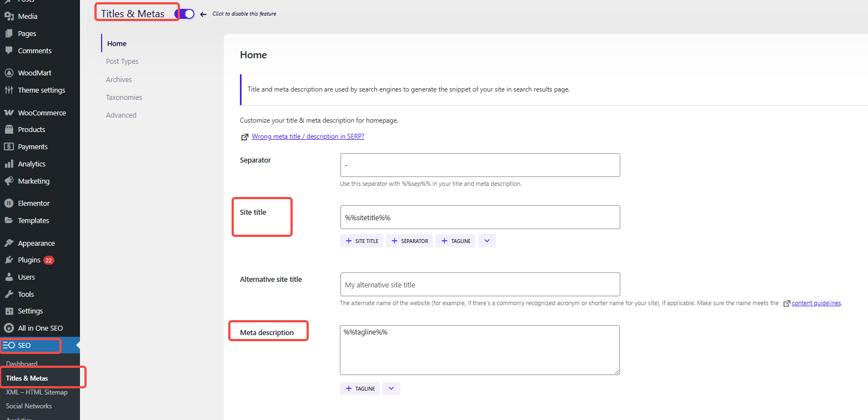The height and width of the screenshot is (420, 868).
Task: Switch to the Post Types tab
Action: coord(123,61)
